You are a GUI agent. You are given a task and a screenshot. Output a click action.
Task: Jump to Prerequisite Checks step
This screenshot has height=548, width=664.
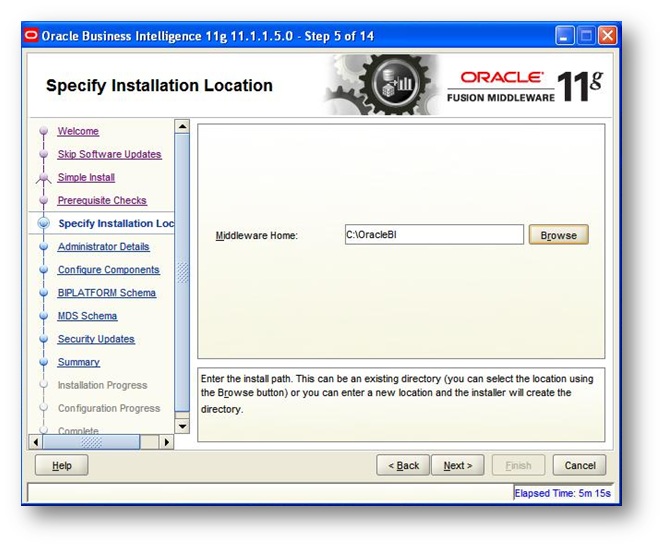click(x=102, y=200)
